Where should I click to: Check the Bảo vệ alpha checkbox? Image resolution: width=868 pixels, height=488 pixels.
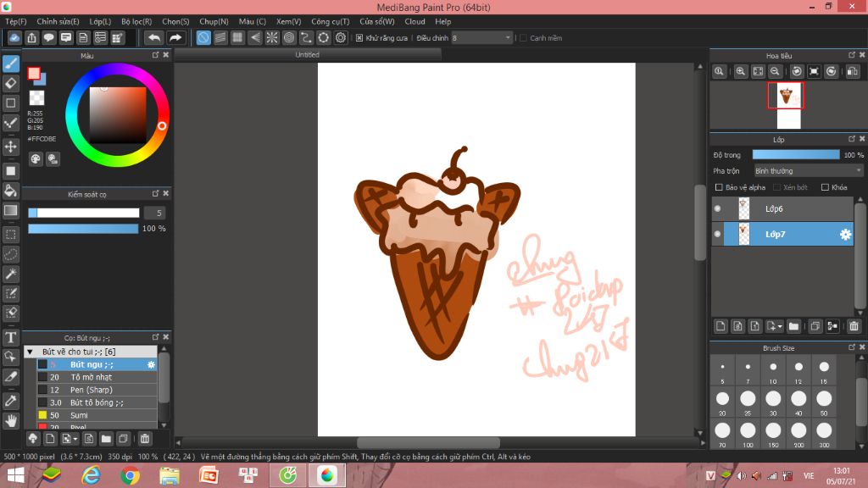tap(719, 187)
